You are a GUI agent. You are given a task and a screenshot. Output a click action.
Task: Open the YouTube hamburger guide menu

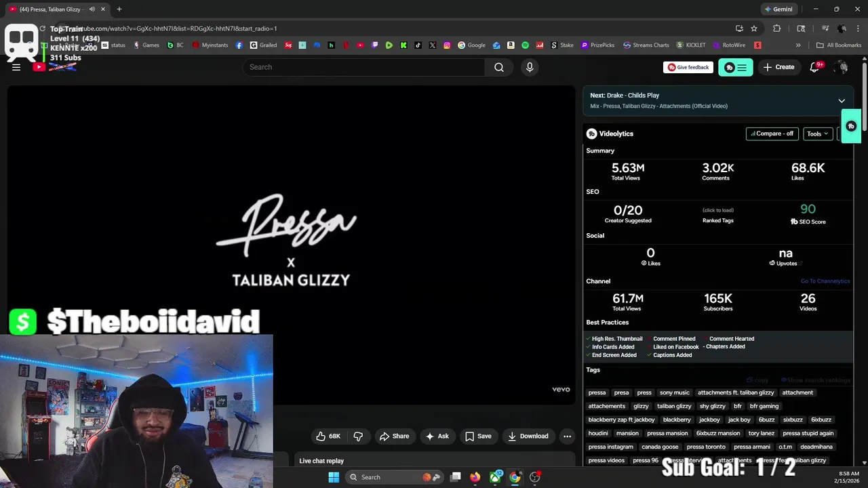tap(16, 67)
